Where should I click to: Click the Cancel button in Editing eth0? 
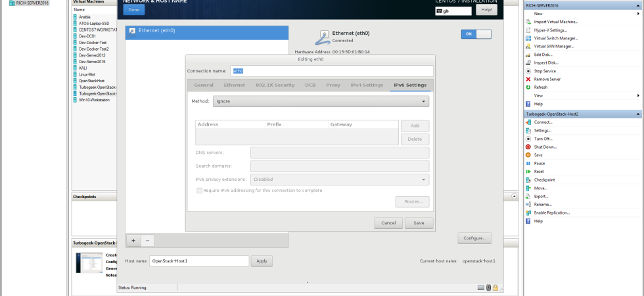[388, 223]
